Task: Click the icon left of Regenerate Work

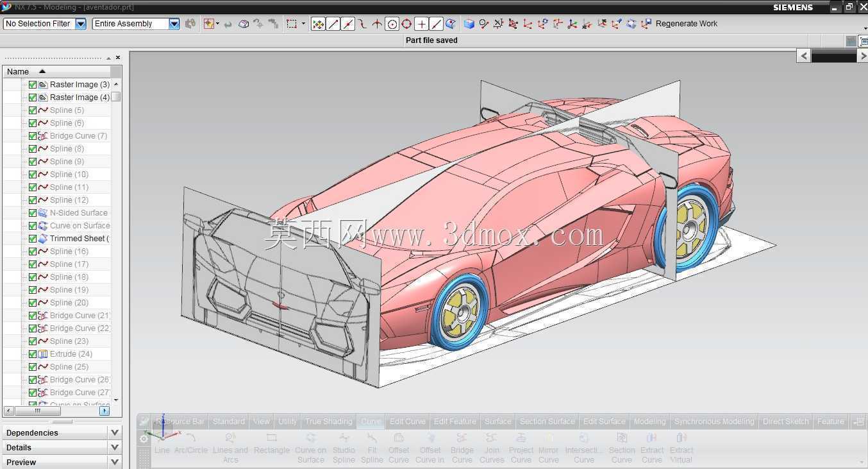Action: (x=646, y=24)
